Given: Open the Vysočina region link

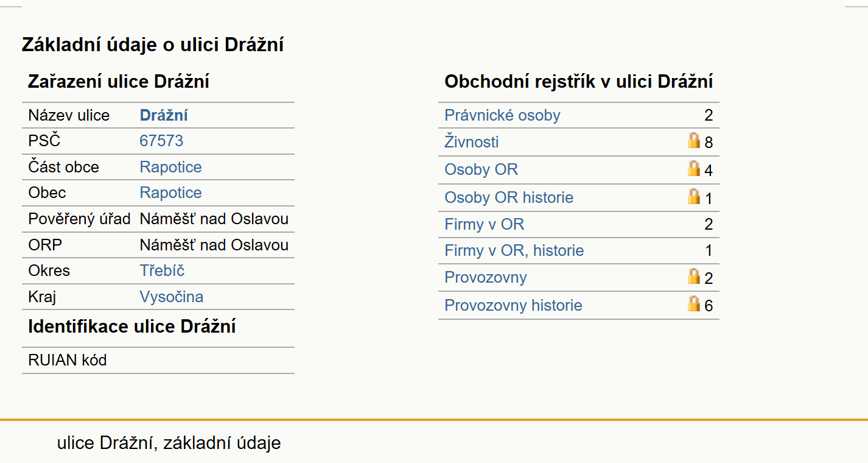Looking at the screenshot, I should coord(172,297).
